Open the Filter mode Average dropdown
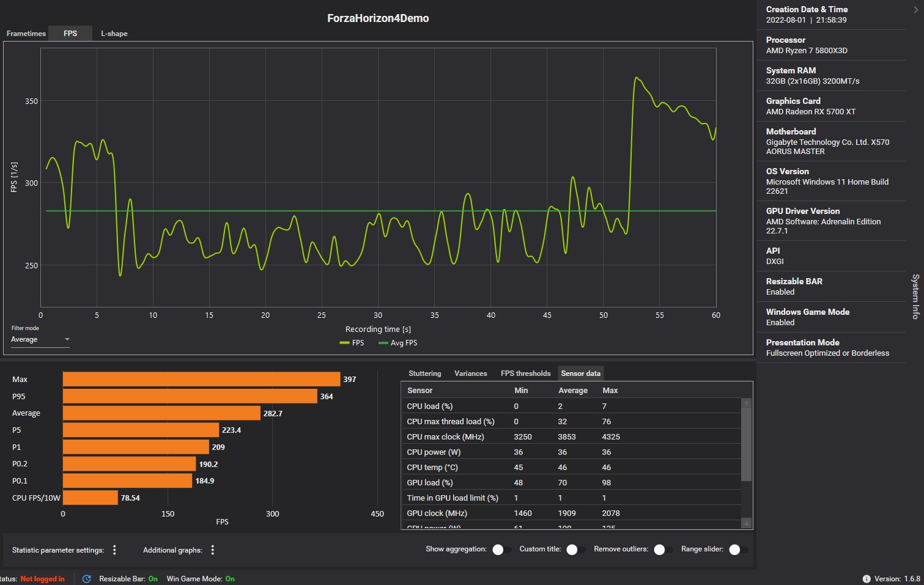The width and height of the screenshot is (924, 585). pyautogui.click(x=40, y=339)
